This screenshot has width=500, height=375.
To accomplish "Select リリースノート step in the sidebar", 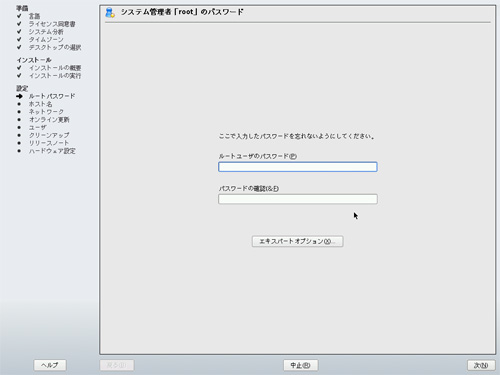I will click(49, 143).
